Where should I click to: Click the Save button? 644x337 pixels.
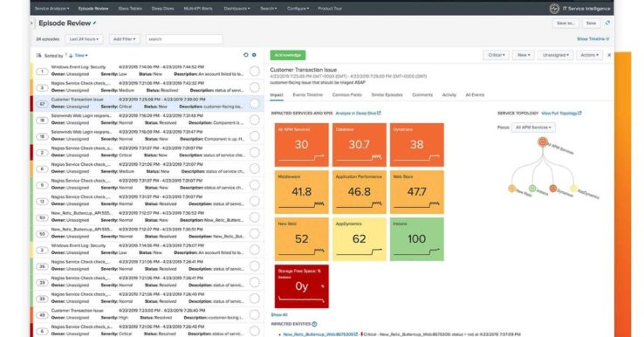click(591, 23)
